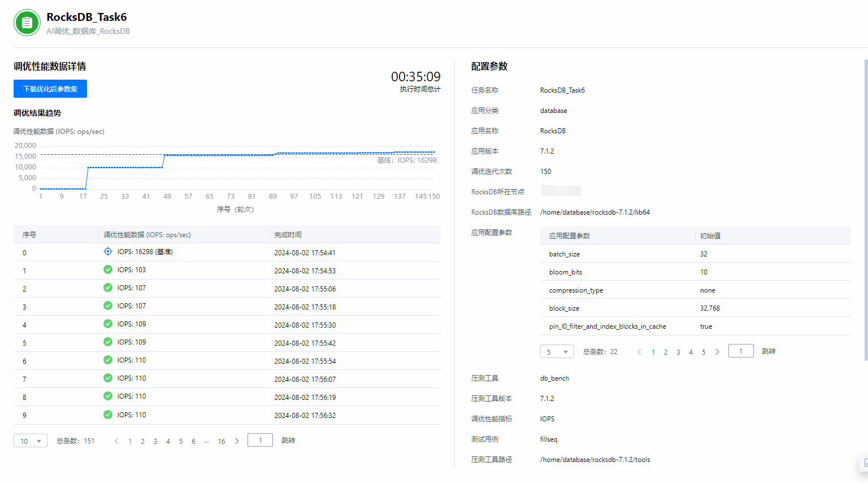
Task: Select page 5 of config parameters
Action: pos(704,352)
